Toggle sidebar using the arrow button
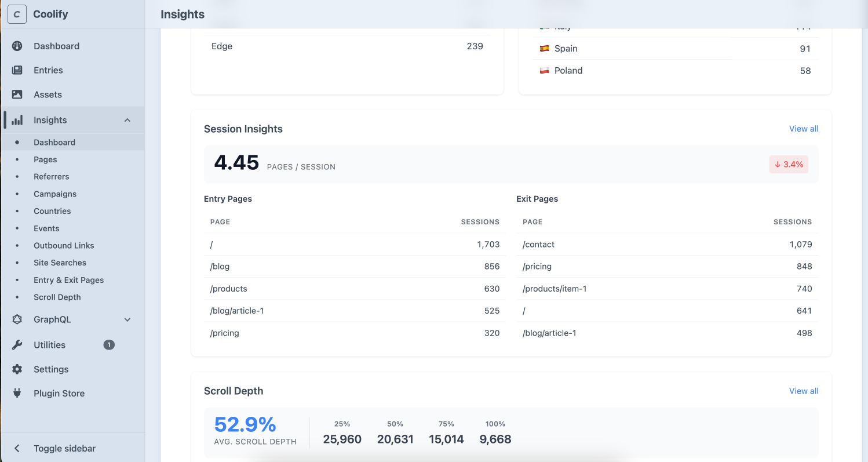Image resolution: width=868 pixels, height=462 pixels. 17,448
